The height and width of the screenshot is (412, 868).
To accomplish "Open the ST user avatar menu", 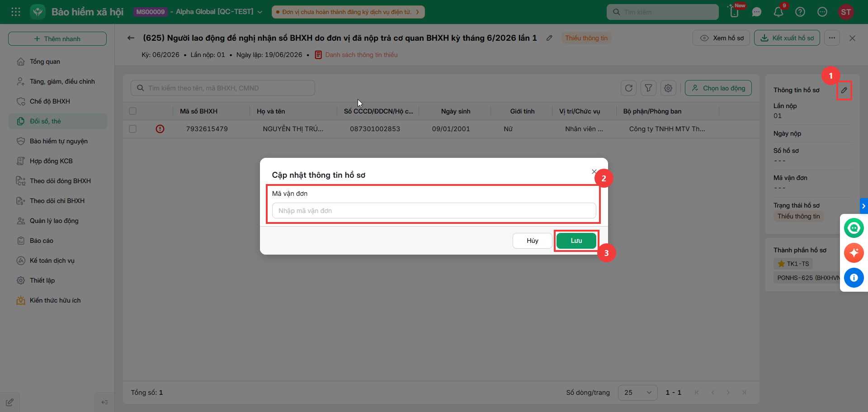I will (x=846, y=12).
